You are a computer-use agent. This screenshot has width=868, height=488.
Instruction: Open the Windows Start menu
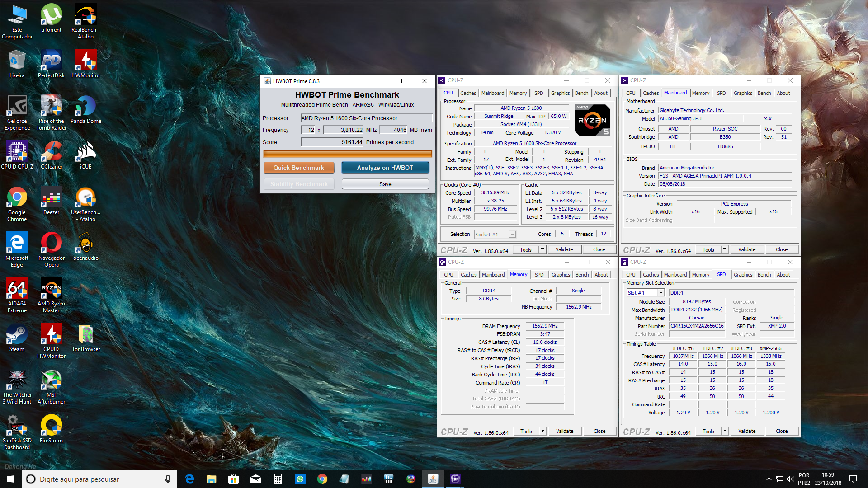(x=11, y=479)
